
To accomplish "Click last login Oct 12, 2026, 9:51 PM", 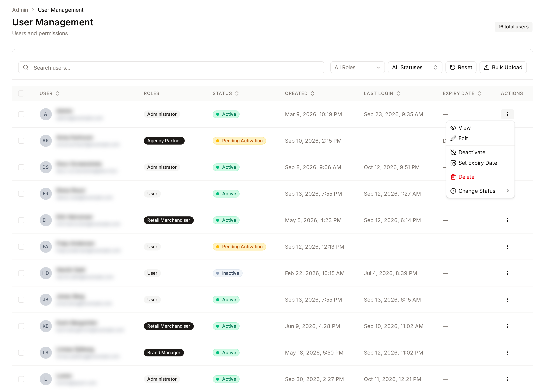I will (x=392, y=167).
